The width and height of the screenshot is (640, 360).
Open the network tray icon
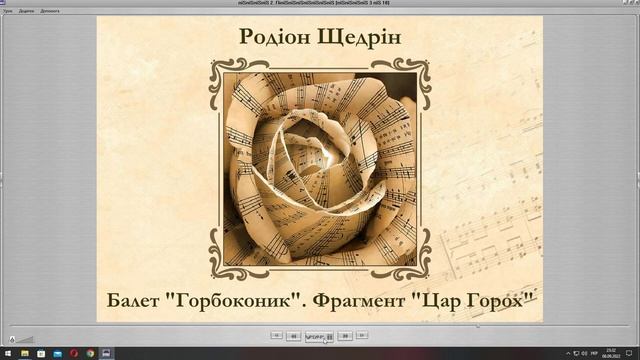click(x=576, y=353)
